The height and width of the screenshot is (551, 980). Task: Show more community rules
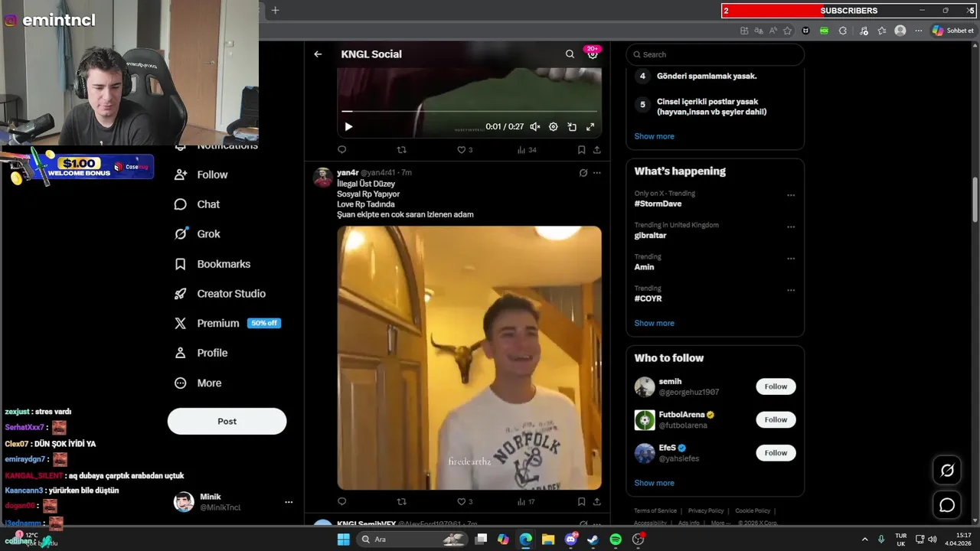click(654, 136)
